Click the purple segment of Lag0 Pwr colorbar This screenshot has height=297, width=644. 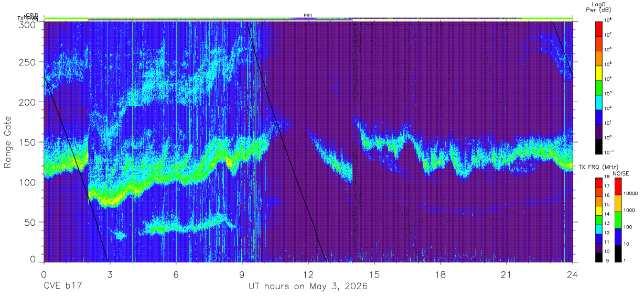(x=599, y=131)
